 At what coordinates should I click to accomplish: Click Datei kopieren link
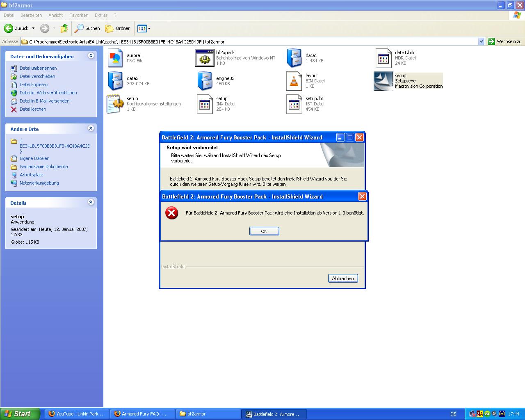coord(34,84)
